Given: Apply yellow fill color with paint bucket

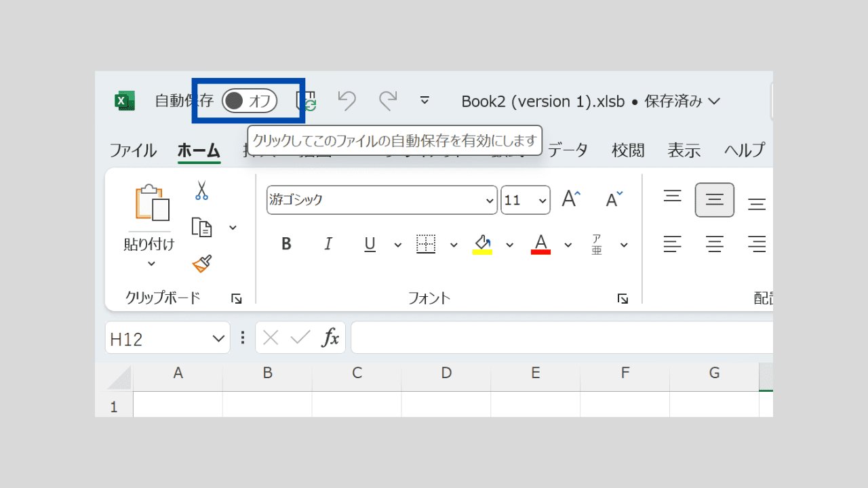Looking at the screenshot, I should (x=482, y=244).
